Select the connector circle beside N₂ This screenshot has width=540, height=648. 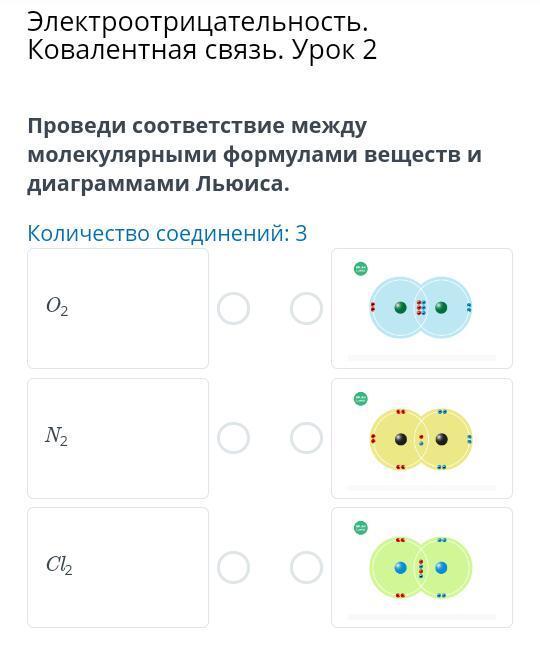tap(233, 438)
